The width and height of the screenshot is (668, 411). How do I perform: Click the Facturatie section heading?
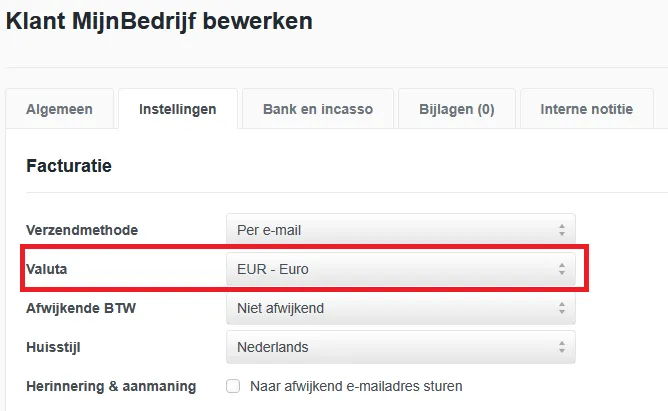pos(69,166)
